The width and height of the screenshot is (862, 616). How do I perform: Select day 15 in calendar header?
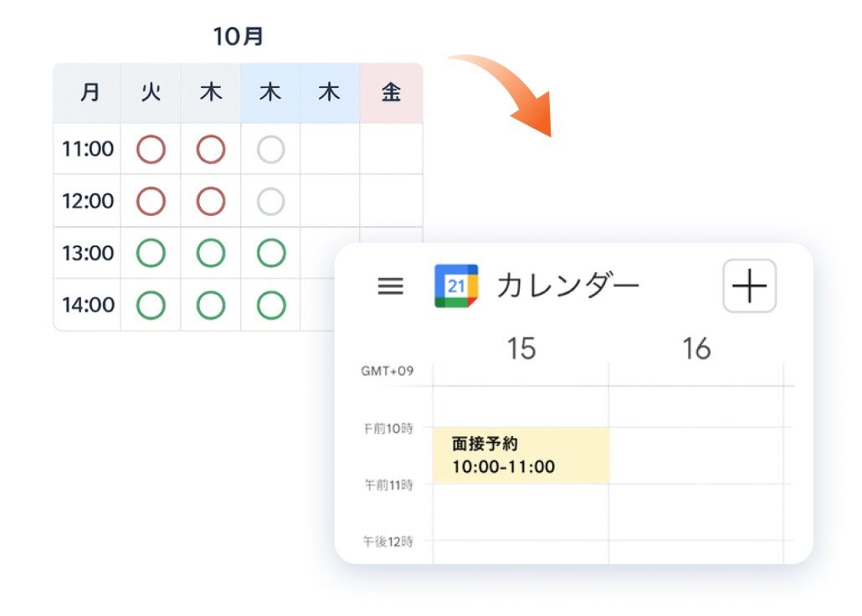tap(521, 348)
